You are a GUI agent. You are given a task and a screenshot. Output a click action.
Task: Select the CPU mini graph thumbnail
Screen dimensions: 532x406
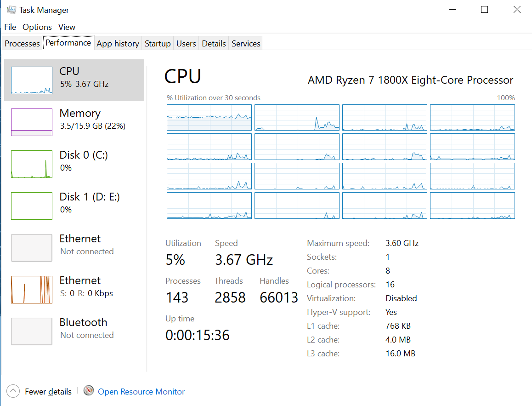coord(32,80)
